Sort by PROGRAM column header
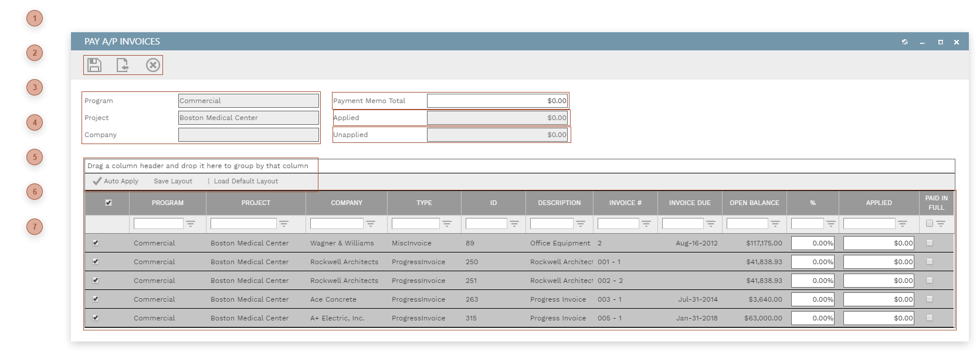980x355 pixels. 168,203
